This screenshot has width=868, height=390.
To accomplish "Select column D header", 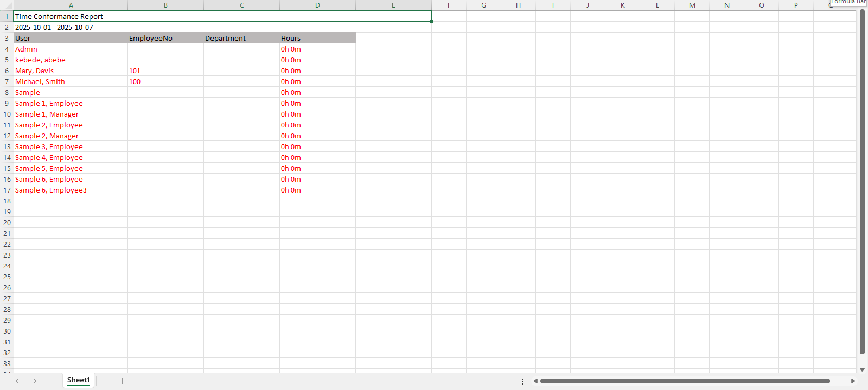I will coord(317,5).
